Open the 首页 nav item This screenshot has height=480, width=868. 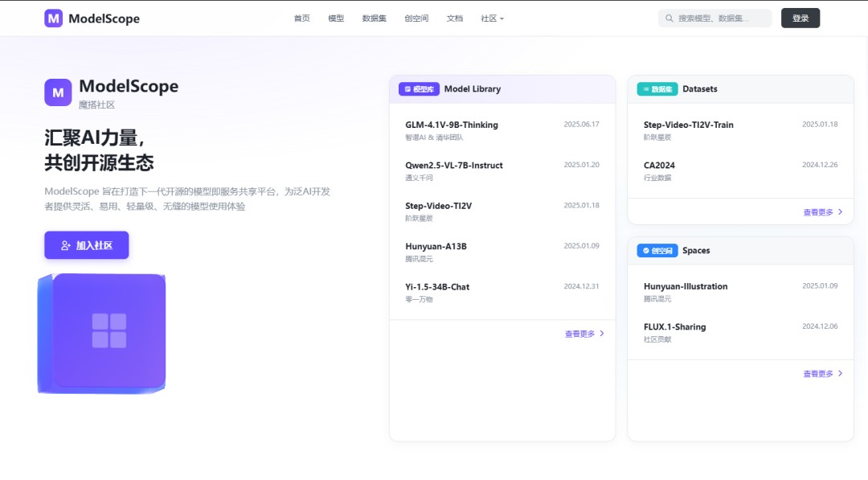point(301,18)
